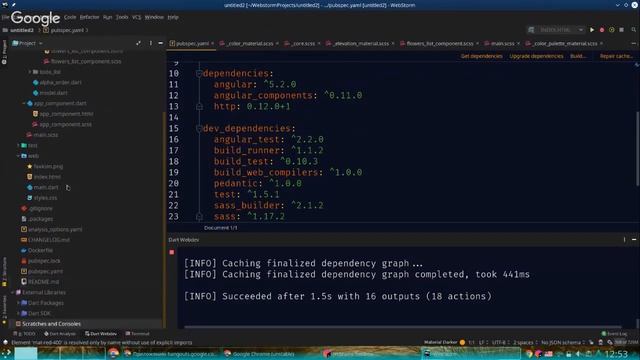
Task: Collapse the dev_dependencies block fold marker
Action: [199, 129]
